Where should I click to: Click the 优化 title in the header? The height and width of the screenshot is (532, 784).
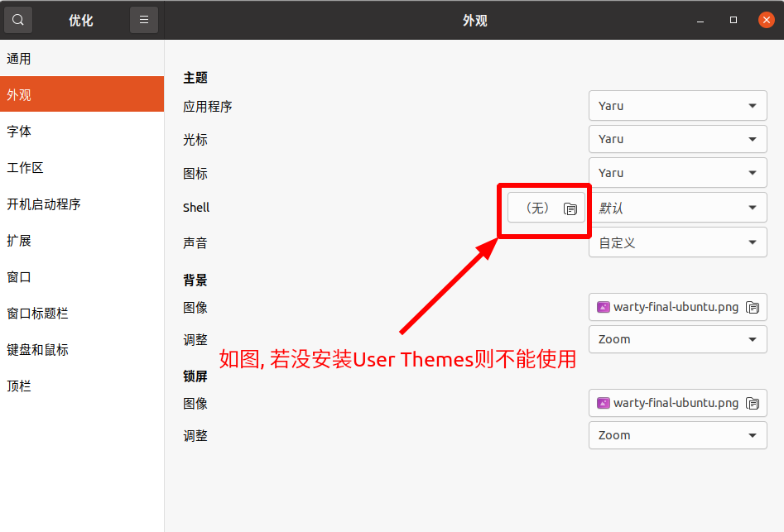(x=81, y=21)
